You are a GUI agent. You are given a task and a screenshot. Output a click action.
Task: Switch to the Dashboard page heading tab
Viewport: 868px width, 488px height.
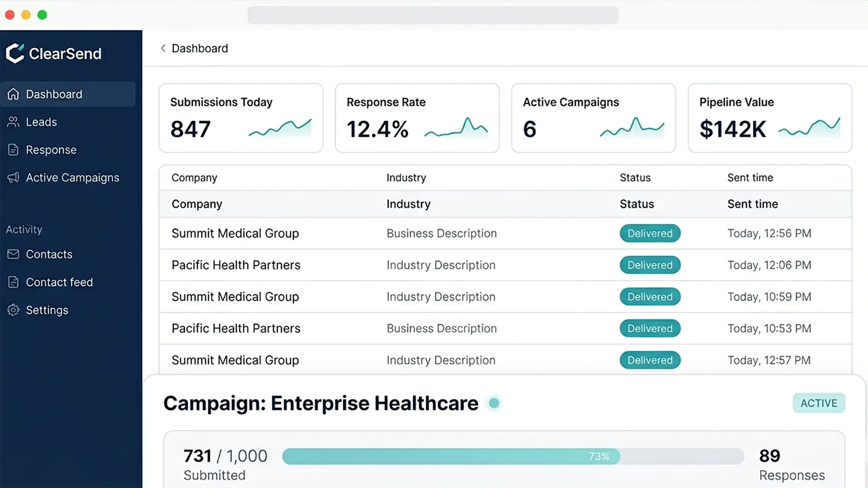tap(200, 48)
